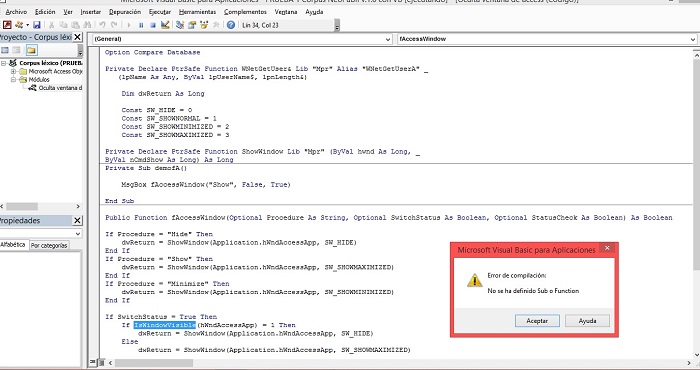This screenshot has height=370, width=700.
Task: Open the Complementos menu
Action: (x=246, y=12)
